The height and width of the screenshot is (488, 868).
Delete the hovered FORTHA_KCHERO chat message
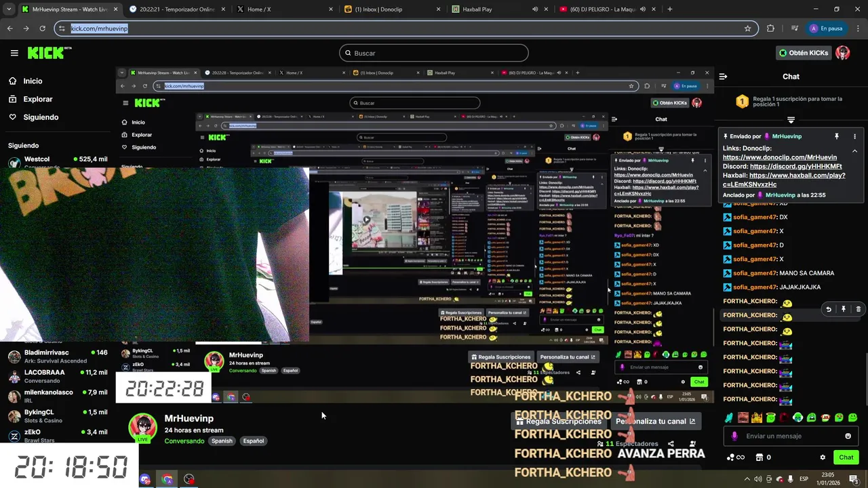[x=858, y=309]
